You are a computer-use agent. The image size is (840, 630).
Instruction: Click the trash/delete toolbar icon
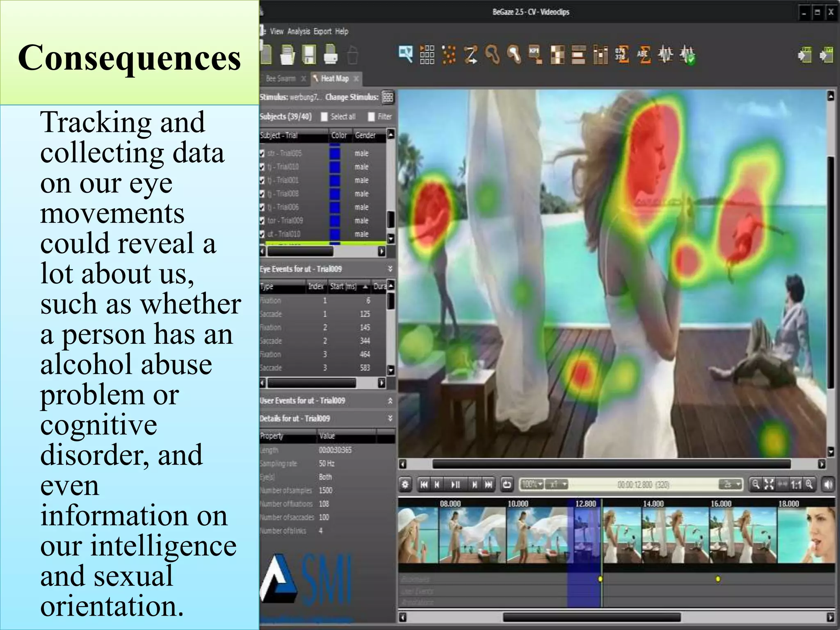click(x=352, y=55)
